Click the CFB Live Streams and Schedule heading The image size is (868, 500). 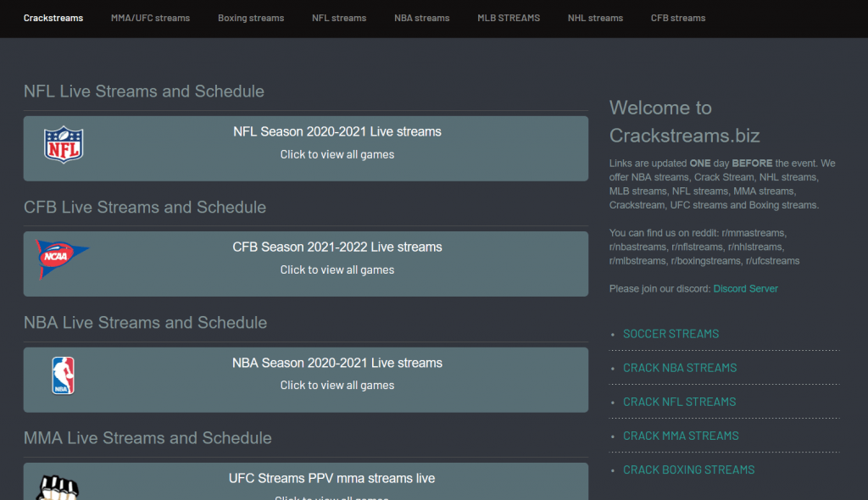pos(144,207)
